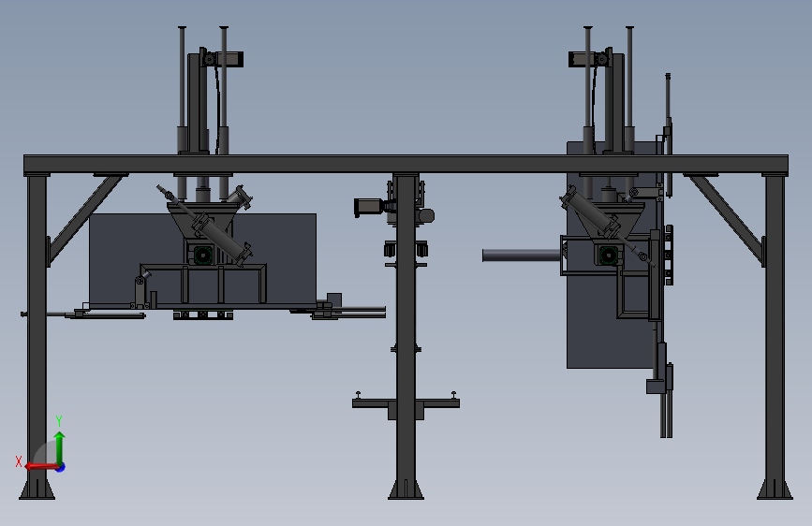The height and width of the screenshot is (526, 812).
Task: Select the top horizontal beam of the frame
Action: click(406, 164)
